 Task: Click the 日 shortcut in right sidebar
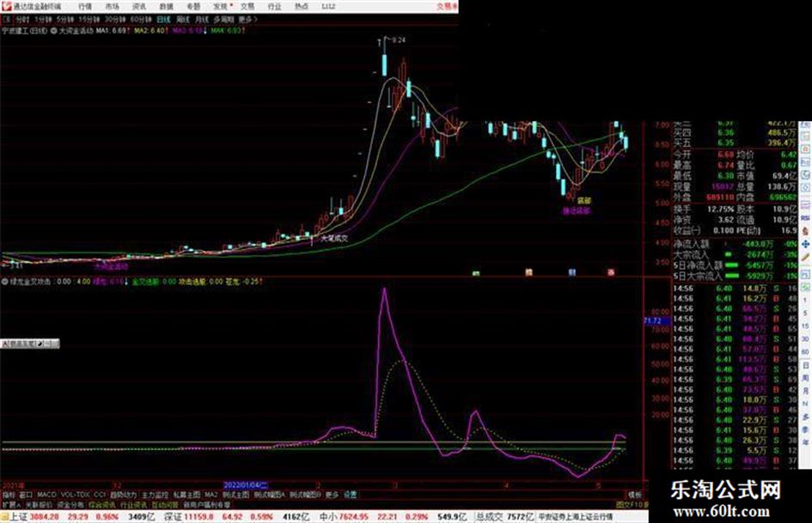click(x=805, y=365)
